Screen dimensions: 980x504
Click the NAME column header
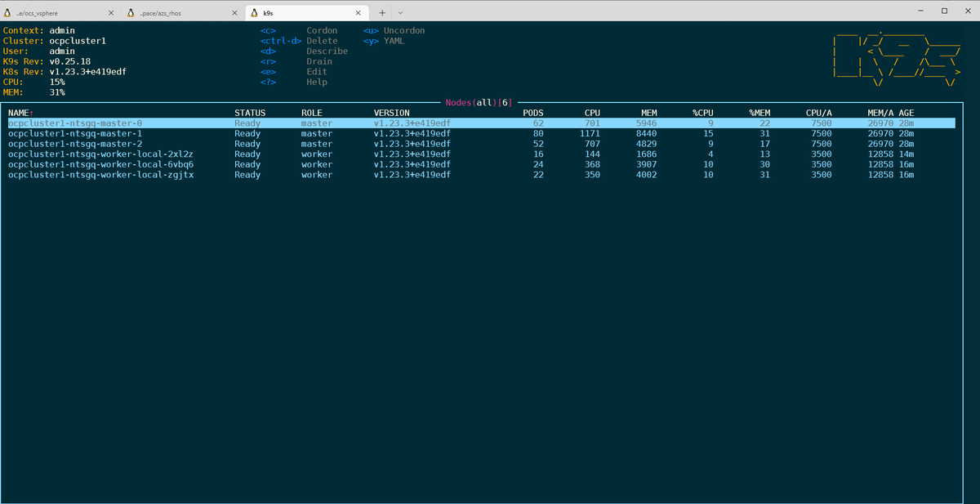pos(20,113)
